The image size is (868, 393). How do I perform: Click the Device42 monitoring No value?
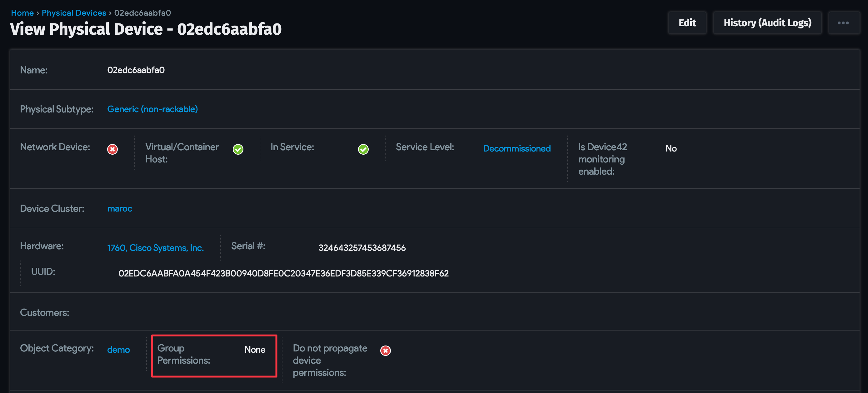[x=671, y=148]
